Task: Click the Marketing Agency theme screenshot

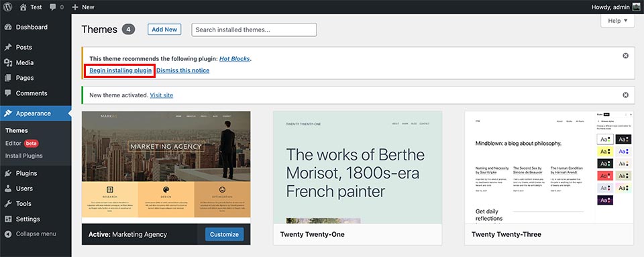Action: [x=166, y=167]
